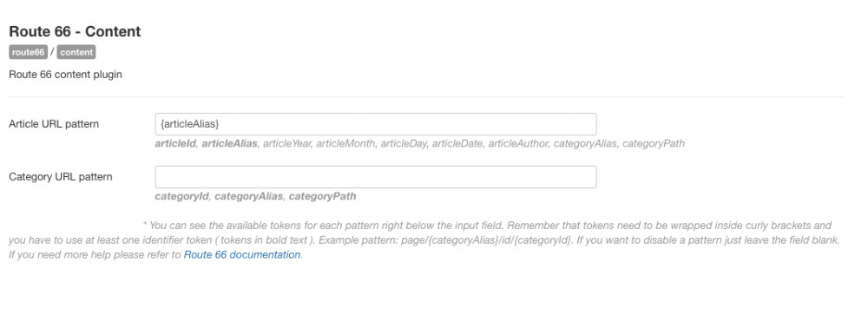Click the content gray badge
868x315 pixels.
[76, 52]
